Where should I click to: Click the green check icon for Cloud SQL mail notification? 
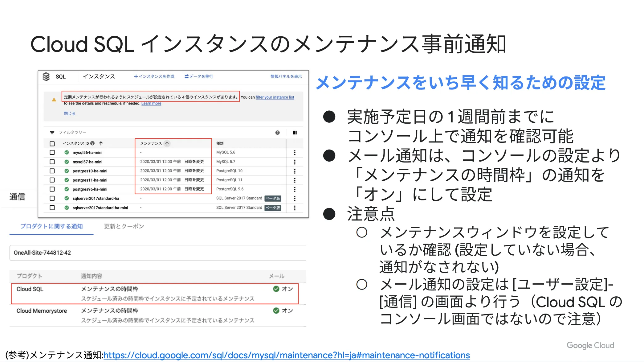276,289
